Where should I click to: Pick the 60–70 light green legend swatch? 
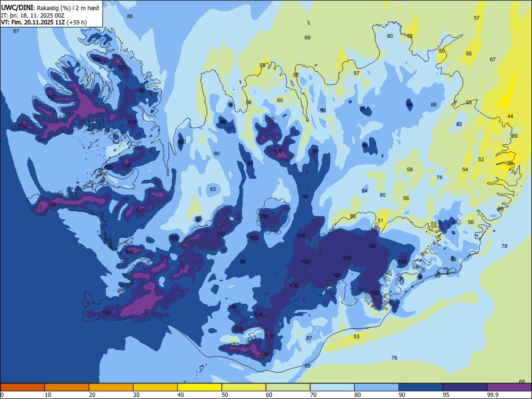288,387
